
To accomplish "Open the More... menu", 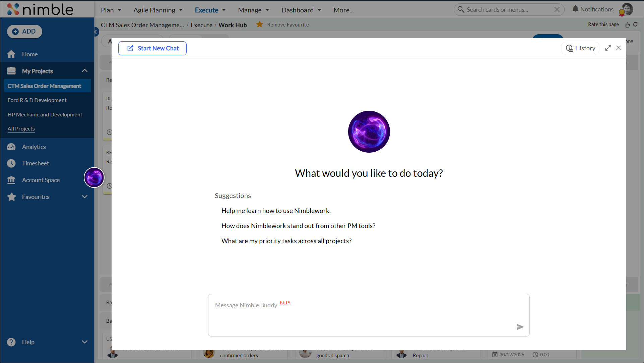I will [x=343, y=10].
